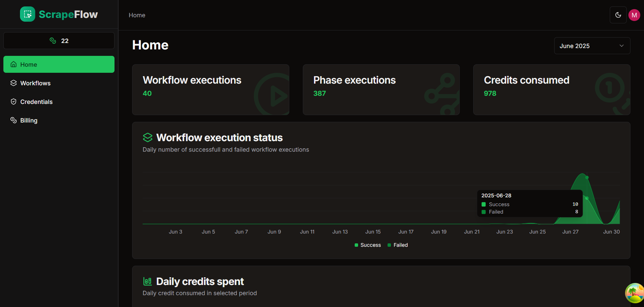The image size is (644, 307).
Task: Click the Billing coins icon
Action: 14,120
